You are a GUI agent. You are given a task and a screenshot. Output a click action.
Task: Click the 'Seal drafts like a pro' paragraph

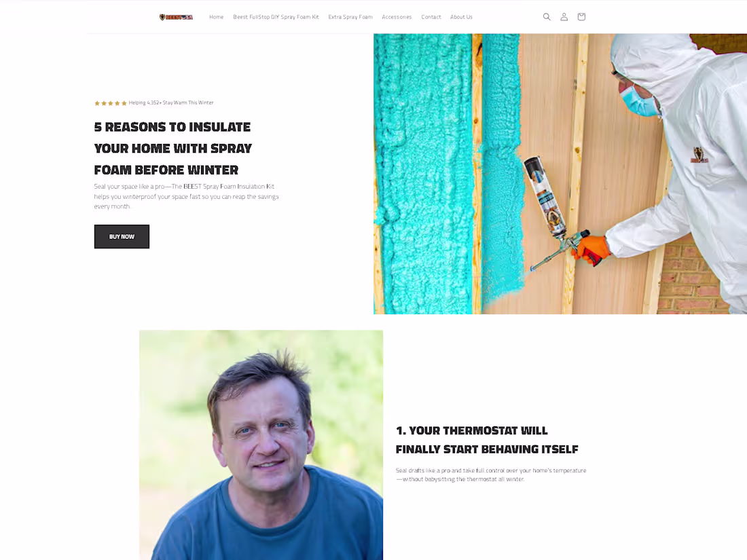click(x=491, y=474)
